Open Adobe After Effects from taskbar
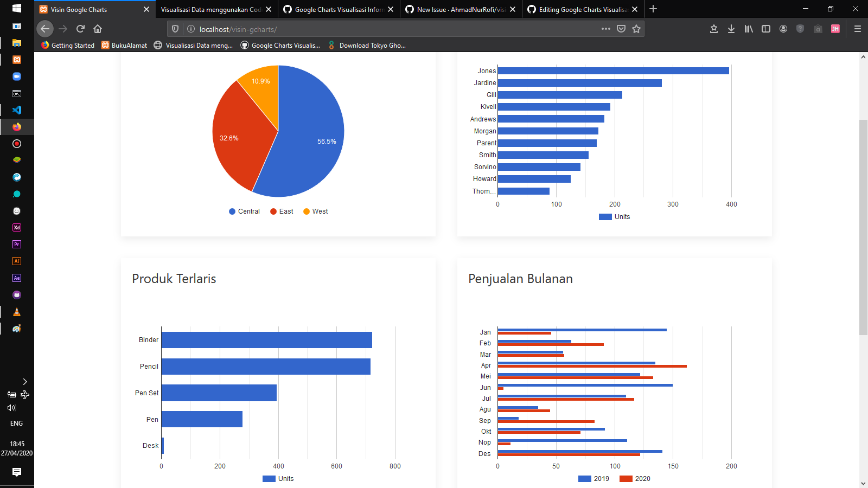This screenshot has width=868, height=488. pyautogui.click(x=17, y=278)
